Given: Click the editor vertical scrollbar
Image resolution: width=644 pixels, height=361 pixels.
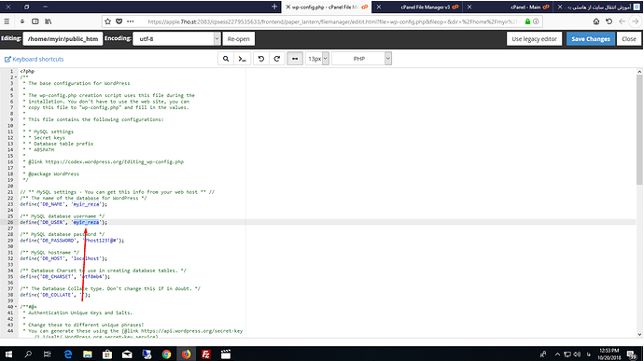Looking at the screenshot, I should point(639,130).
